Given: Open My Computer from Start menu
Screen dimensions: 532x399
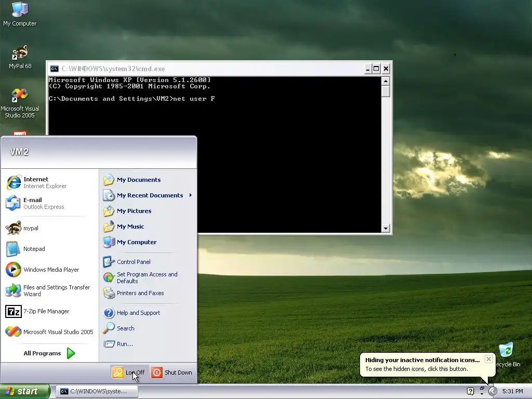Looking at the screenshot, I should 148,242.
